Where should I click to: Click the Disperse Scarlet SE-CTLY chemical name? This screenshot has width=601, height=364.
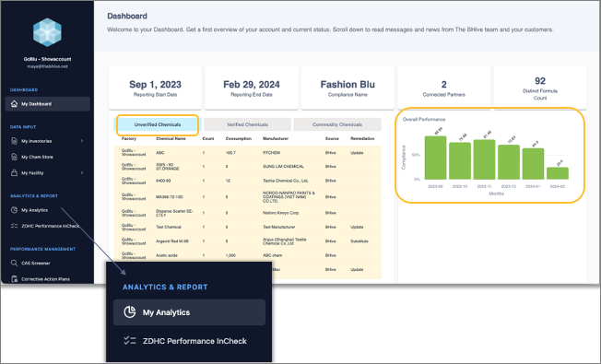click(x=174, y=213)
